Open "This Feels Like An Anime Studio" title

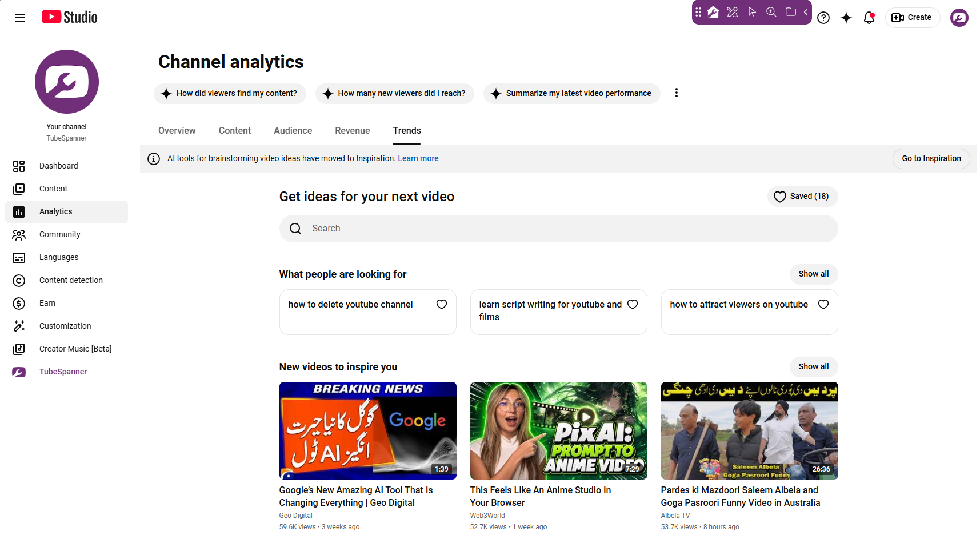pyautogui.click(x=541, y=497)
